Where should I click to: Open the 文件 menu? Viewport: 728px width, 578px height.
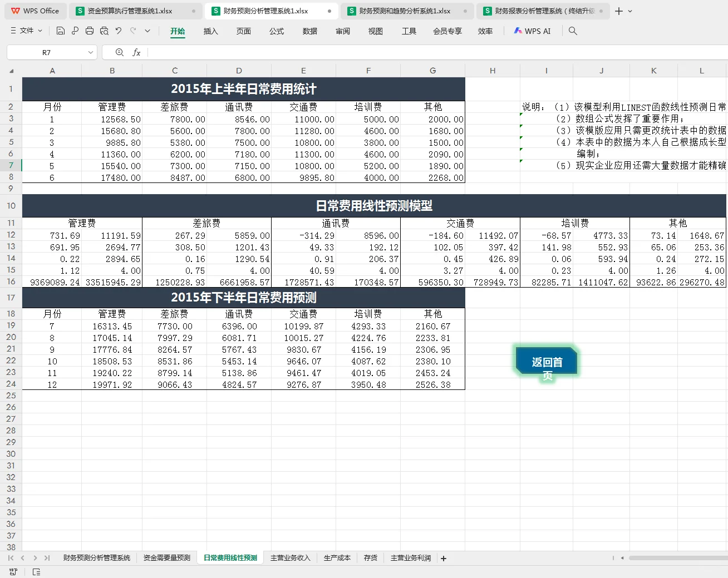26,31
